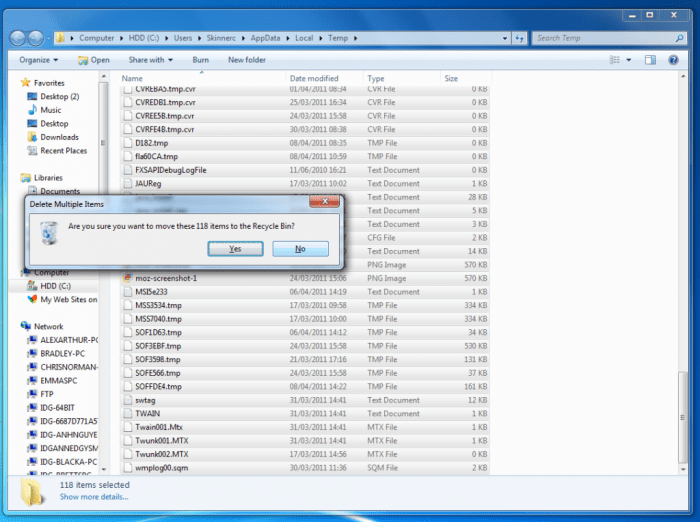Cancel deletion with the No button
The image size is (700, 522).
click(300, 249)
